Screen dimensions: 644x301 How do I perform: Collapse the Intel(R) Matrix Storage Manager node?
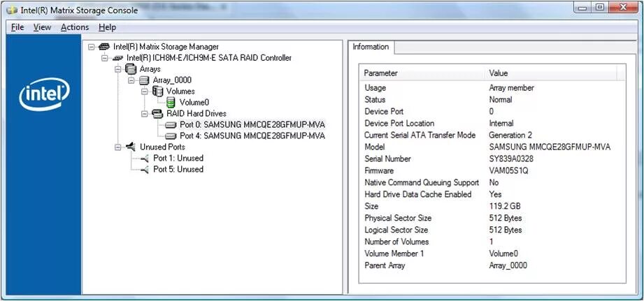click(x=91, y=47)
